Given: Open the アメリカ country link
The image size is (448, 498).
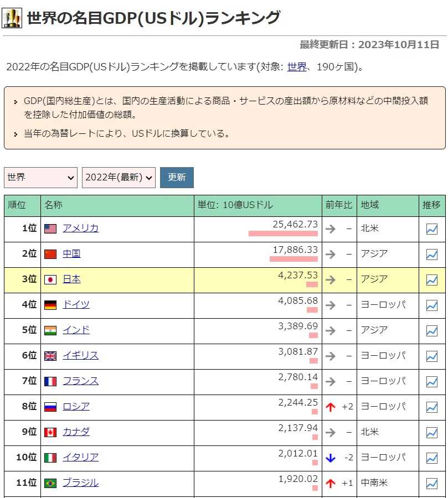Looking at the screenshot, I should [80, 228].
